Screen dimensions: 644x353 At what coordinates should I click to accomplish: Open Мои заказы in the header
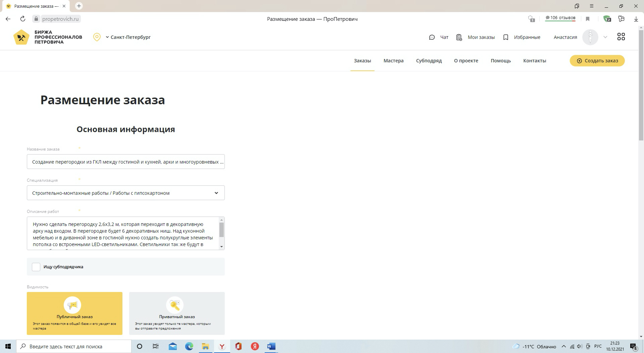pos(476,37)
